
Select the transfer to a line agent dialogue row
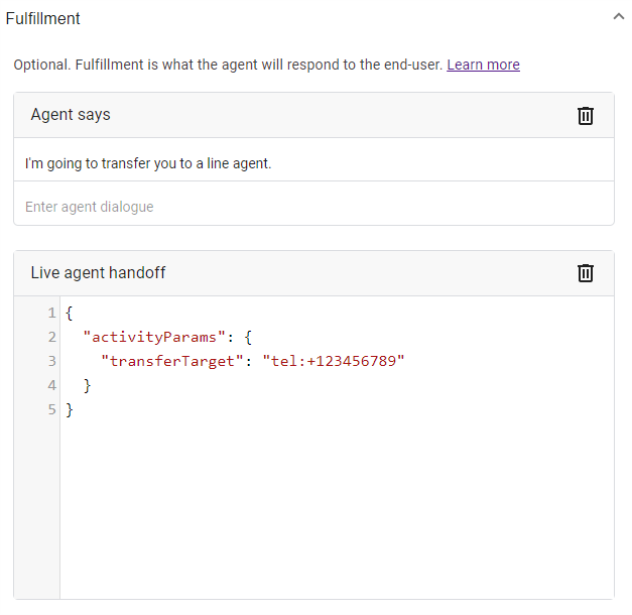[x=314, y=163]
